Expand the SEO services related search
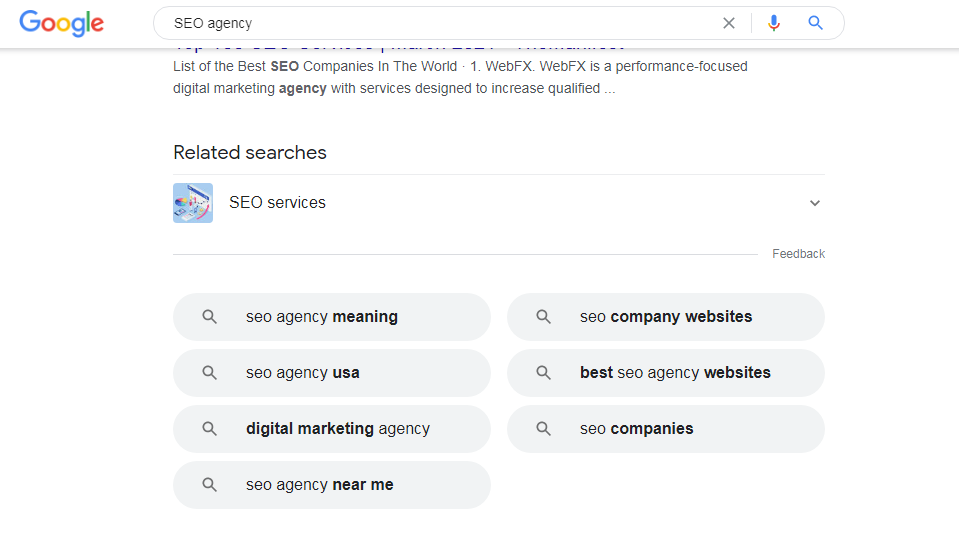This screenshot has width=959, height=547. (x=815, y=203)
